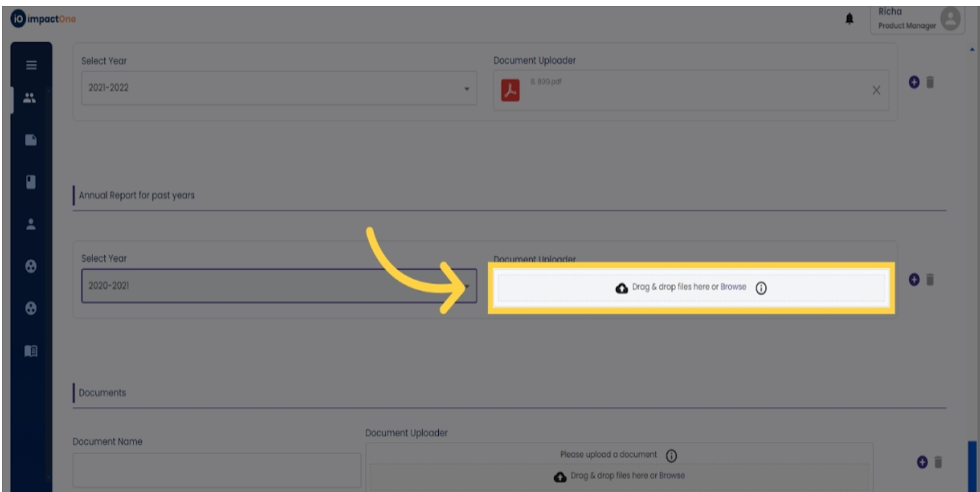Open the hamburger menu in sidebar

click(30, 65)
